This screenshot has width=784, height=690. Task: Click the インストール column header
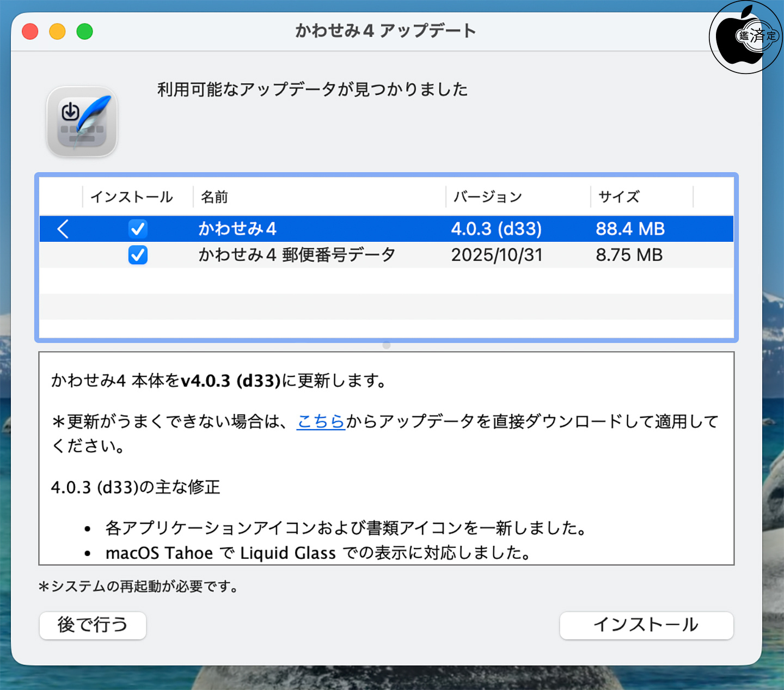[x=132, y=197]
